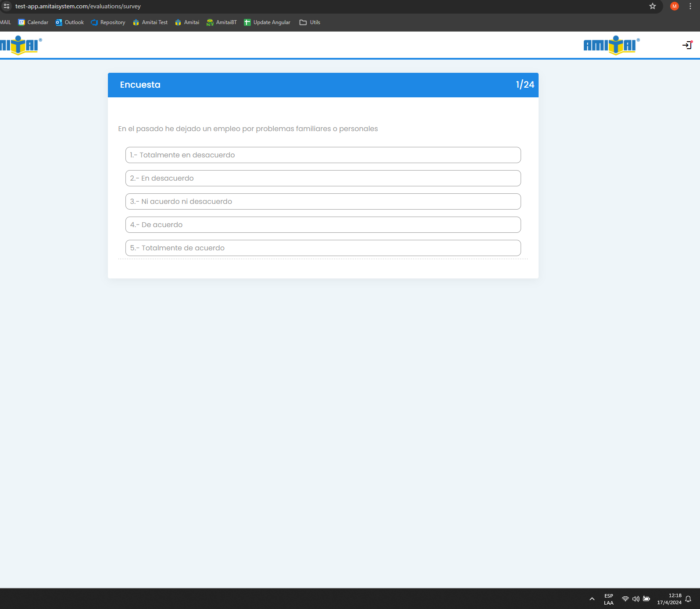
Task: Bookmark this page with the star icon
Action: coord(653,6)
